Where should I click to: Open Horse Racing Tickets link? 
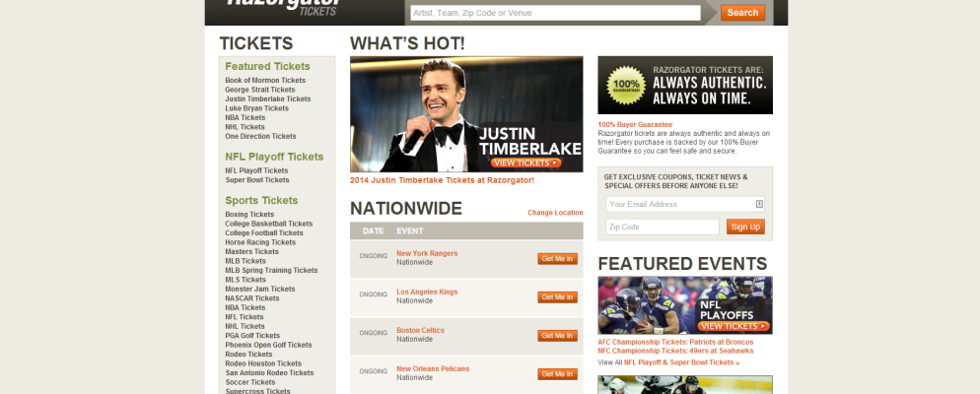pos(260,243)
